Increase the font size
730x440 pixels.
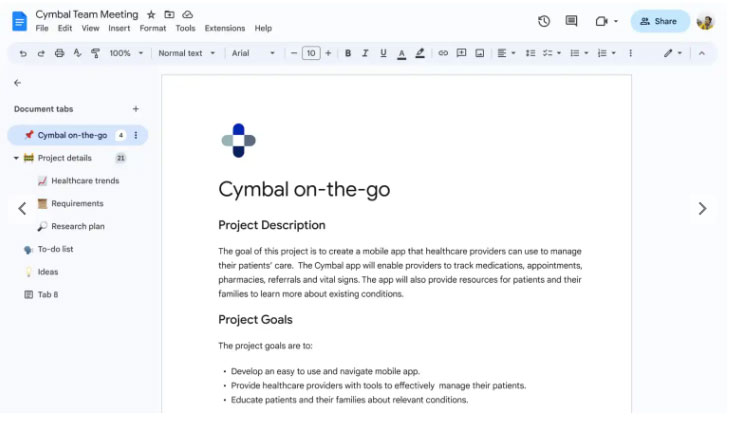tap(328, 53)
